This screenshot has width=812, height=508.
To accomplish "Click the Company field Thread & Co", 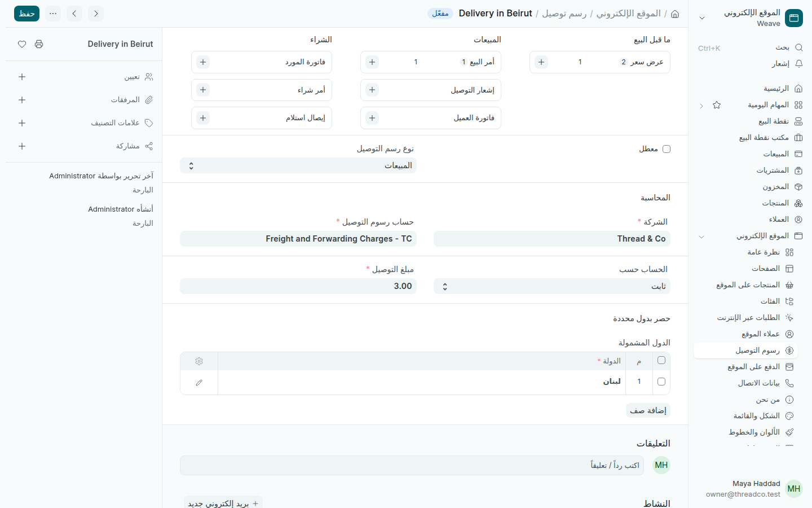I will point(552,239).
